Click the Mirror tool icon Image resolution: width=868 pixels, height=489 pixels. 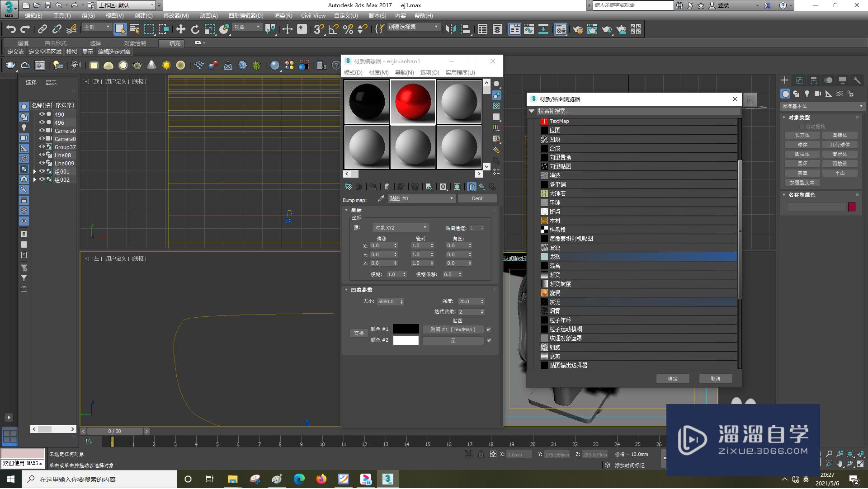[x=451, y=29]
